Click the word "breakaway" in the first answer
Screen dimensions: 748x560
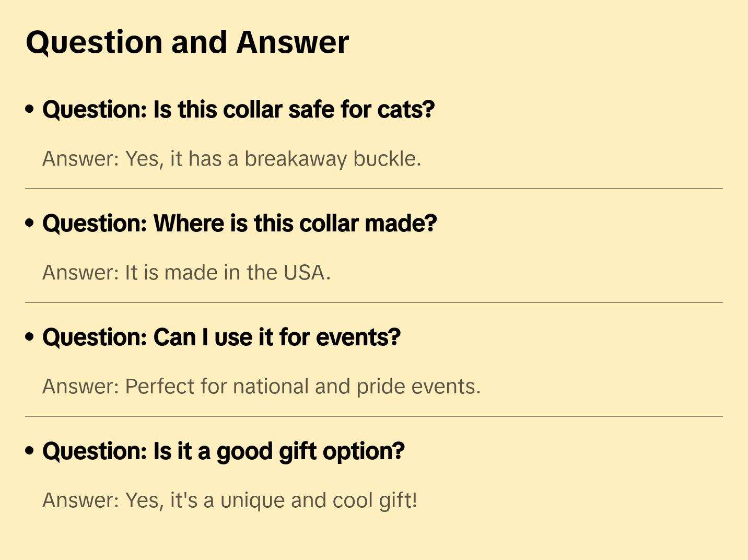pyautogui.click(x=296, y=159)
